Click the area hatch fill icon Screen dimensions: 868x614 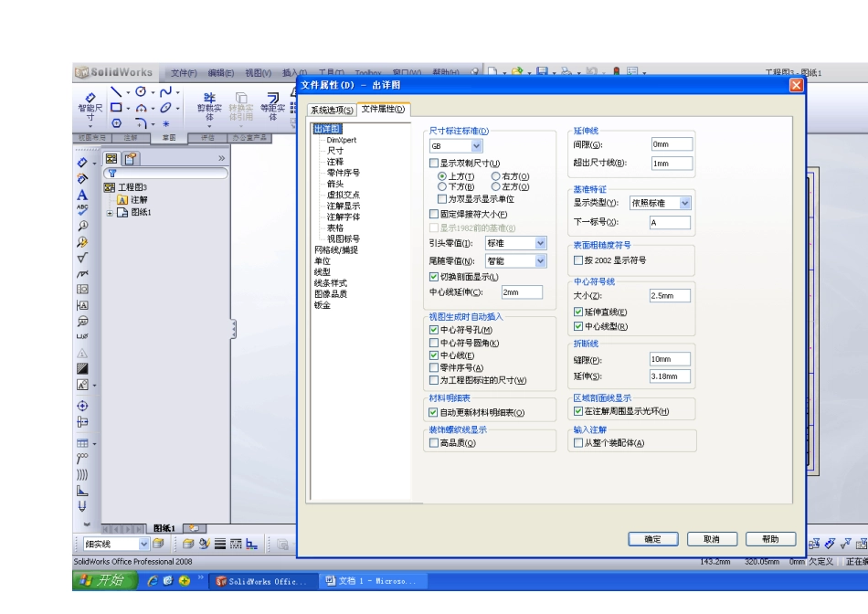point(82,369)
